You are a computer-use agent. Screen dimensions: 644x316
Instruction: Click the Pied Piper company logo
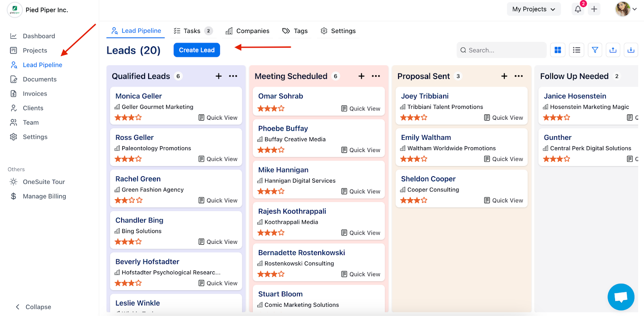[x=15, y=10]
